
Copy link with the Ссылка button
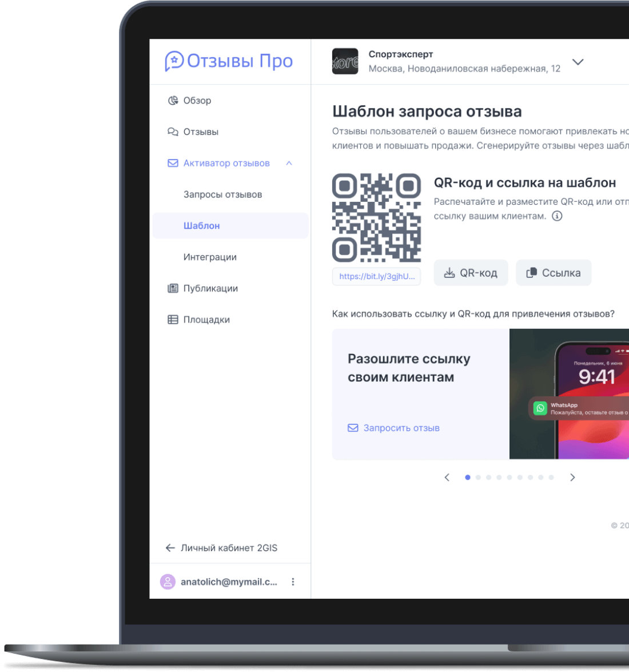tap(554, 273)
